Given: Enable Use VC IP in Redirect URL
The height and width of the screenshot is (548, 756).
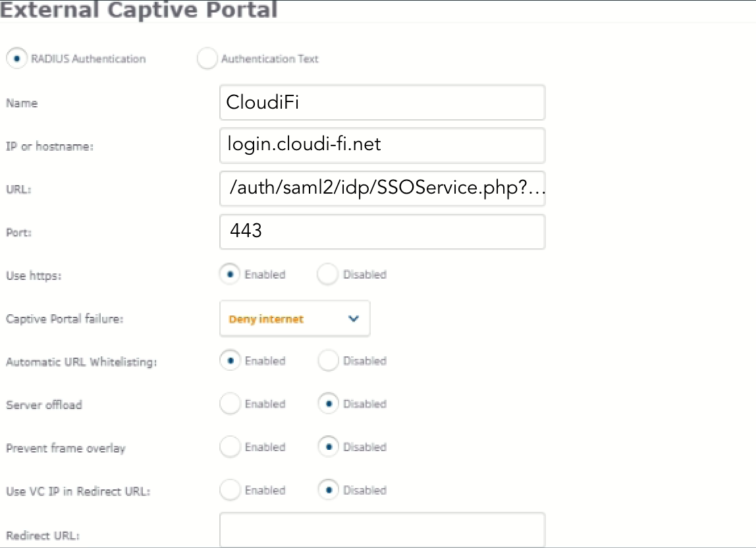Looking at the screenshot, I should coord(229,490).
